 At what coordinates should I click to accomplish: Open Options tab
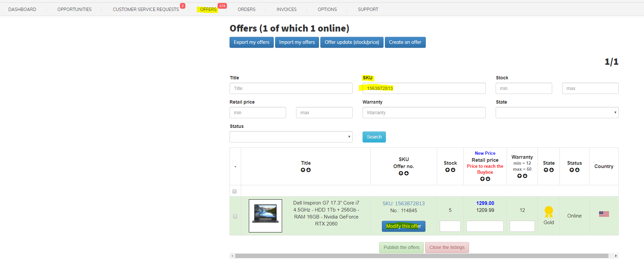327,9
